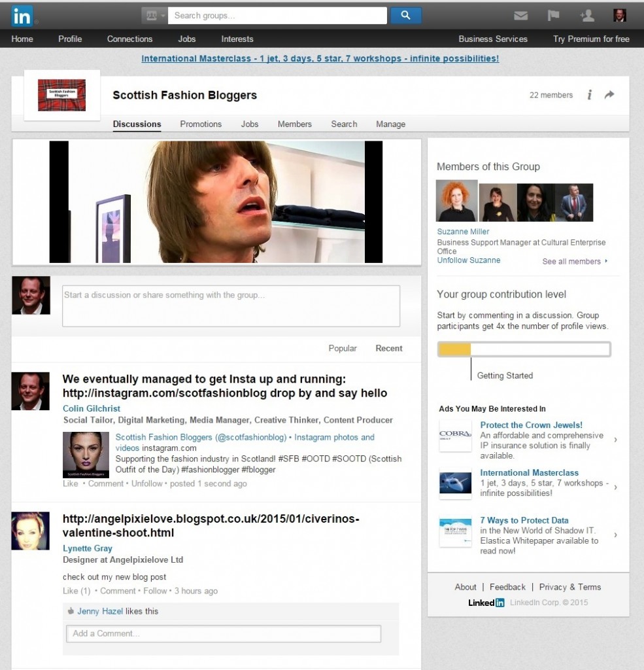Open the Connections menu item
Viewport: 644px width, 670px height.
pos(130,39)
